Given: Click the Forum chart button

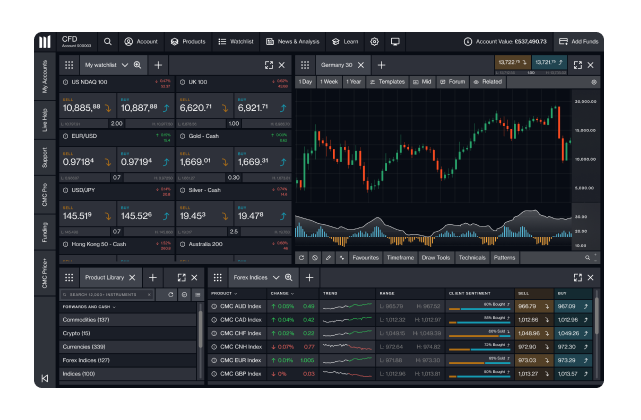Looking at the screenshot, I should coord(453,82).
